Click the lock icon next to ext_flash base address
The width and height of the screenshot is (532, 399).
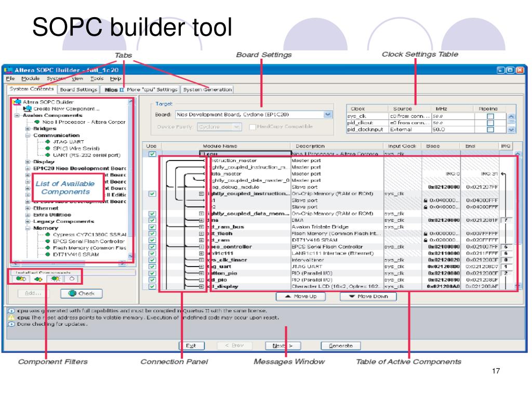[425, 234]
